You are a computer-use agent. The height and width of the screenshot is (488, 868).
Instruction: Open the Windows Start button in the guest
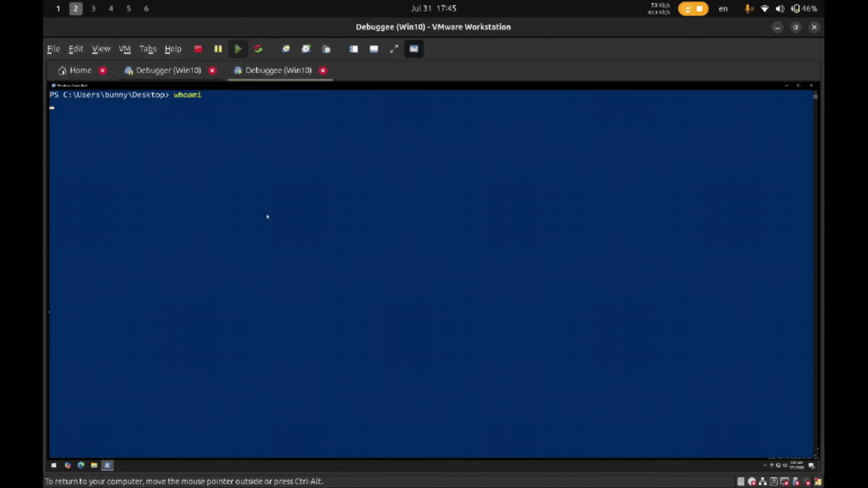53,465
